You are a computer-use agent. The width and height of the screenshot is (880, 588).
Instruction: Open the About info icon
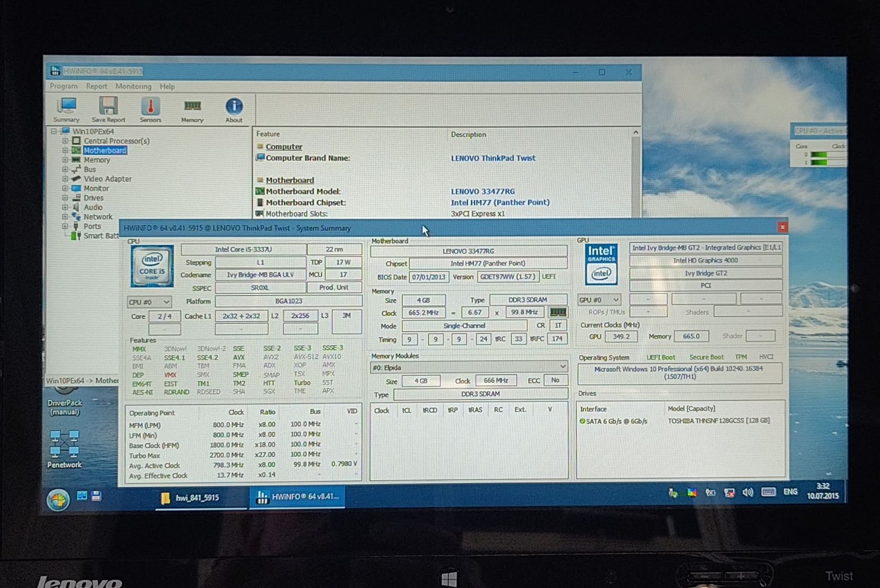click(234, 110)
